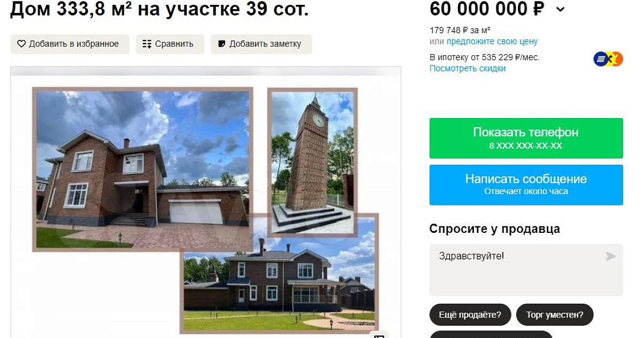The width and height of the screenshot is (644, 338).
Task: Expand the price dropdown chevron
Action: click(x=560, y=9)
